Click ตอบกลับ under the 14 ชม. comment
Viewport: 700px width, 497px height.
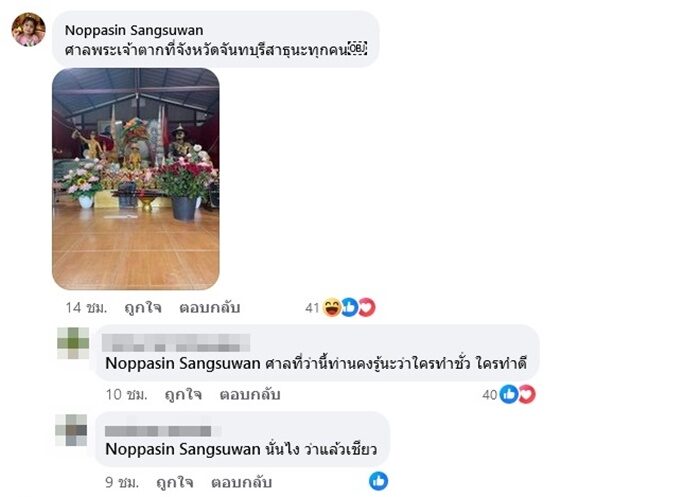(209, 308)
